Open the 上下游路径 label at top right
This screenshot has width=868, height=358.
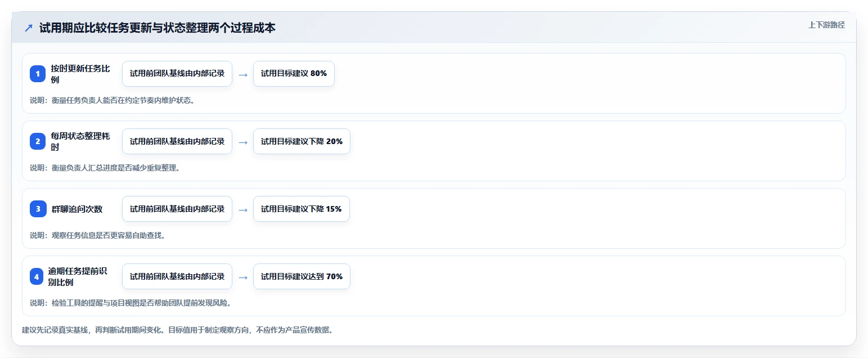tap(826, 25)
